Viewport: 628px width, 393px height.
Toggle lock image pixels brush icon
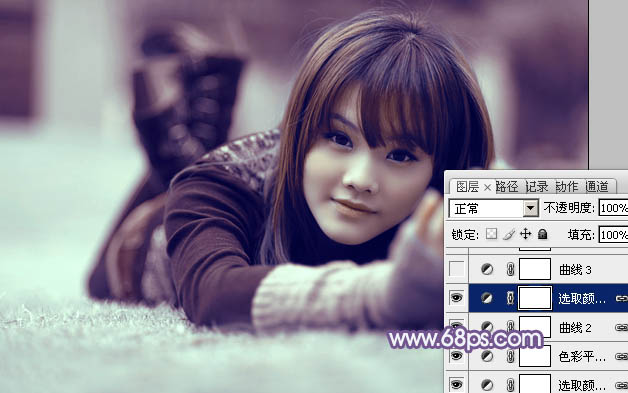click(x=509, y=234)
